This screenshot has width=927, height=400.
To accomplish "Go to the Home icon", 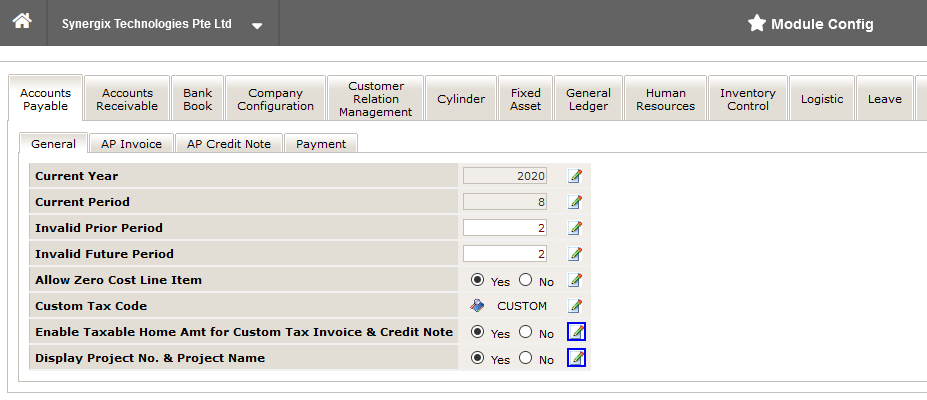I will click(22, 21).
